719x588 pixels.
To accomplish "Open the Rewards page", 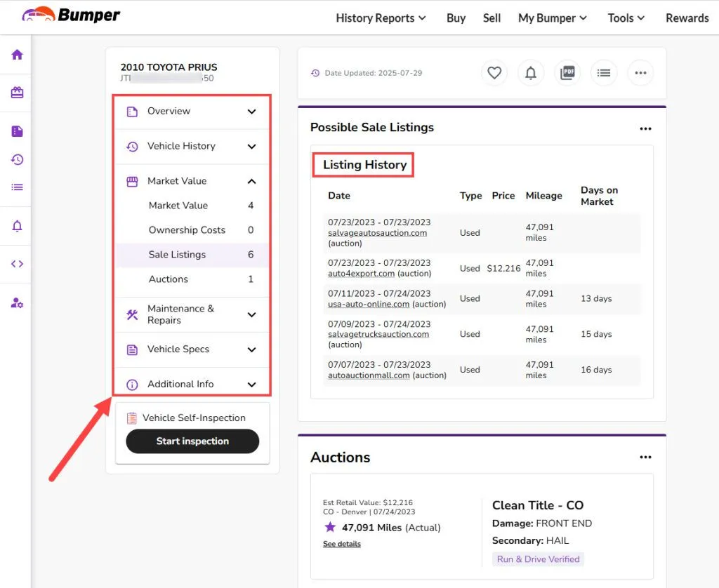I will (687, 18).
